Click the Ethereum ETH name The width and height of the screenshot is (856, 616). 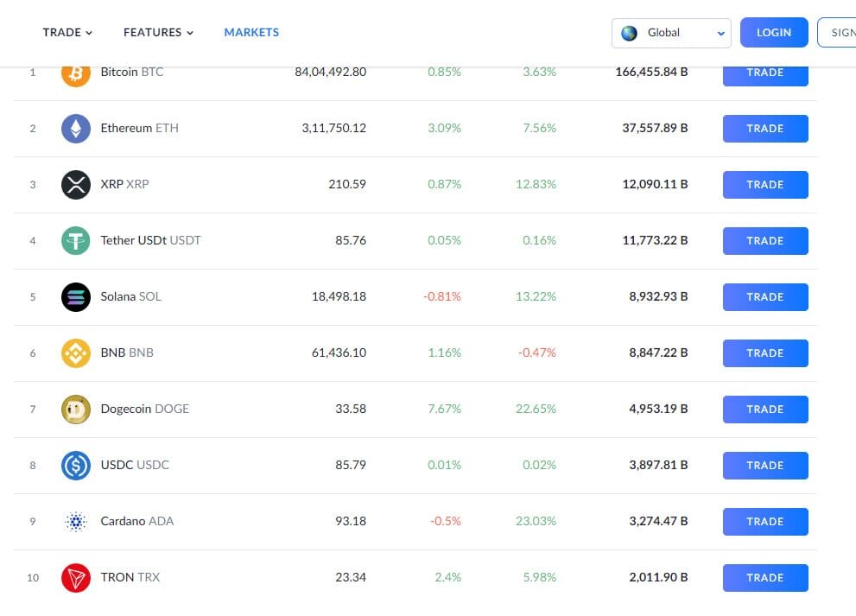(140, 128)
